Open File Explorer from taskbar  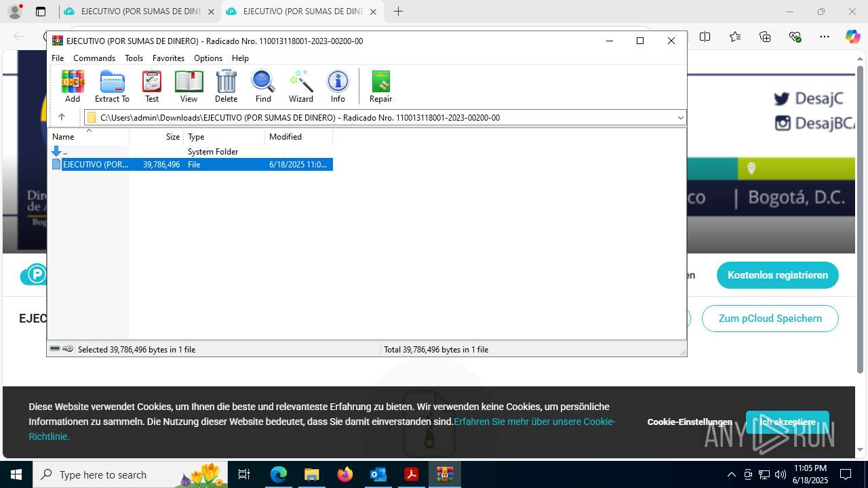click(x=311, y=474)
